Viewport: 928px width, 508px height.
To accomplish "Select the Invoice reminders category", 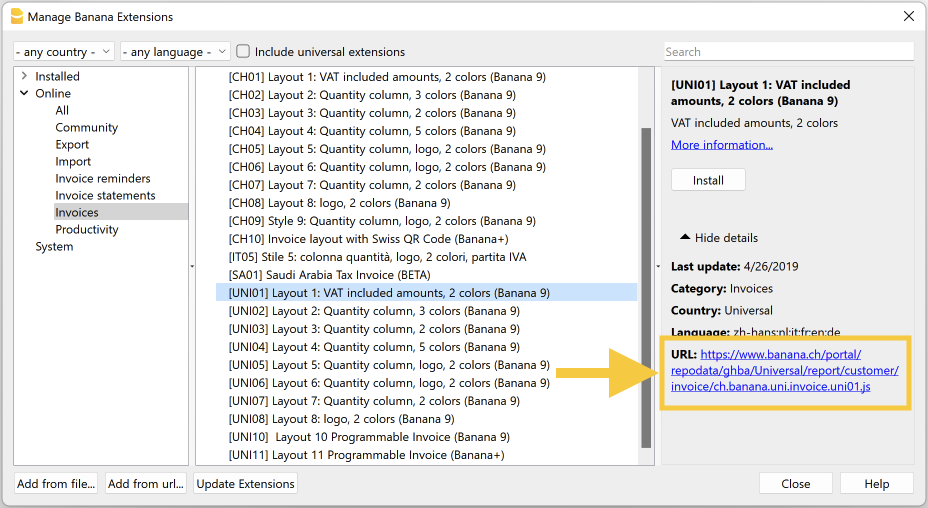I will point(103,178).
